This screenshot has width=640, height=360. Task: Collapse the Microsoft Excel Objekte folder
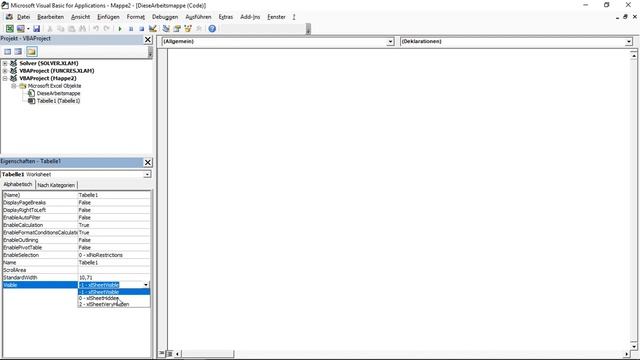pos(13,86)
